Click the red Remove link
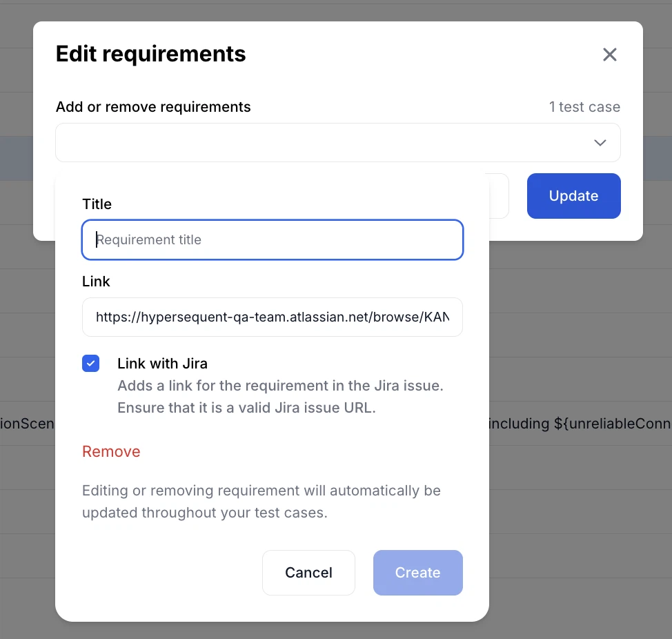The image size is (672, 639). tap(111, 451)
